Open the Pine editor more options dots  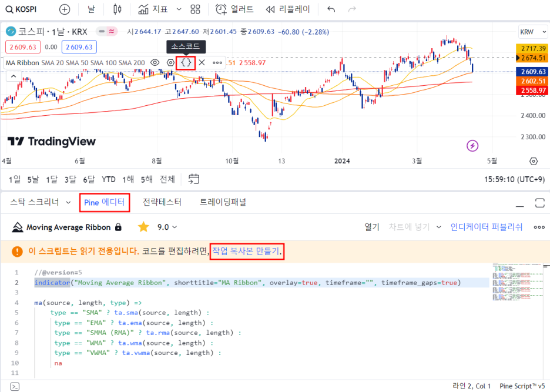539,227
